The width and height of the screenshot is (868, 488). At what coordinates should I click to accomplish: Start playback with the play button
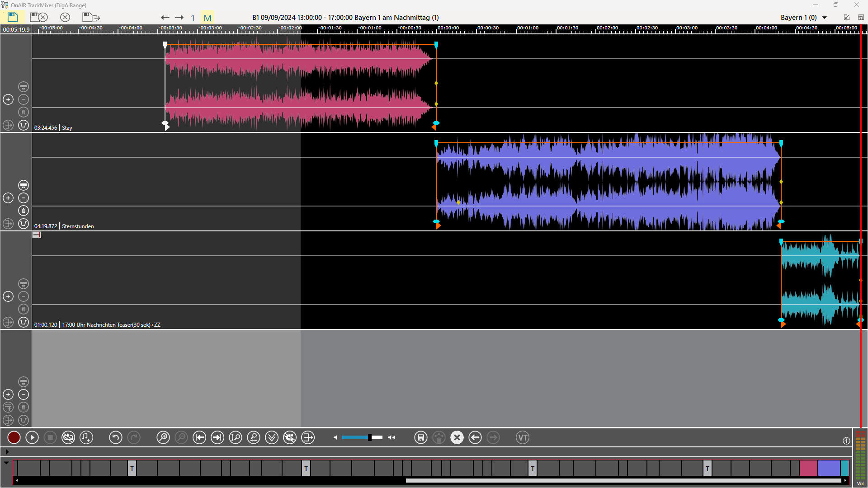coord(32,437)
